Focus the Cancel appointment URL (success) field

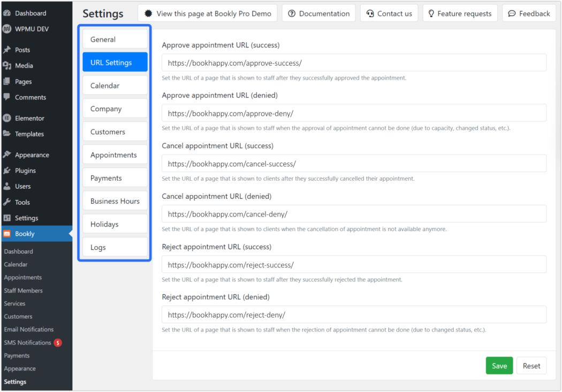[354, 164]
